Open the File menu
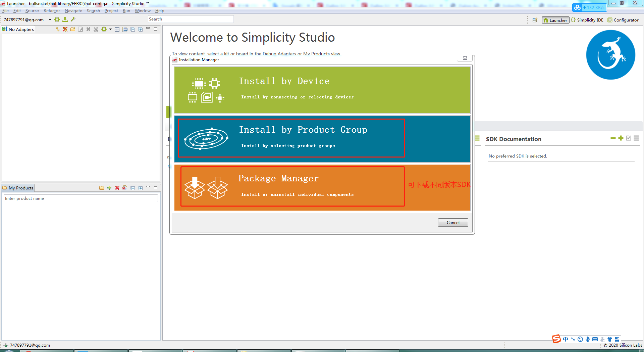The height and width of the screenshot is (352, 644). click(x=5, y=11)
